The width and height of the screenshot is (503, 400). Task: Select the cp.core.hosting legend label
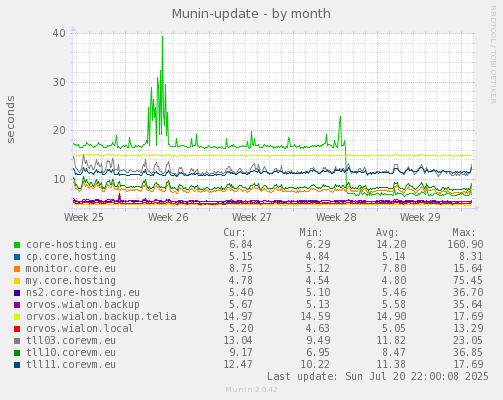[x=71, y=256]
